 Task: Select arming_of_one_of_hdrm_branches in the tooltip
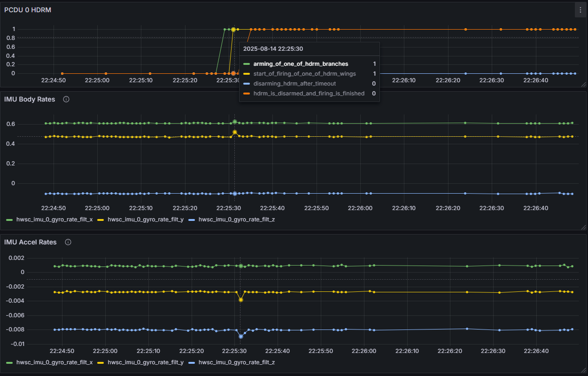tap(297, 64)
